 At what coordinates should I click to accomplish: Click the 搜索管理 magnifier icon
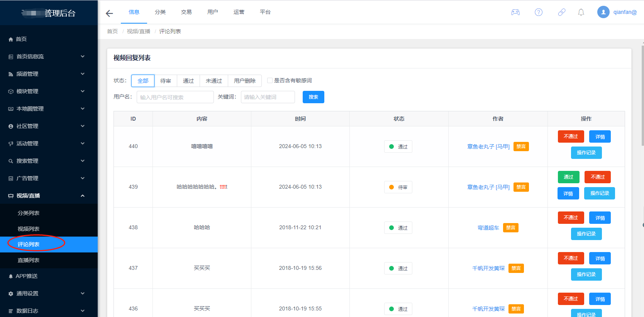pos(11,161)
